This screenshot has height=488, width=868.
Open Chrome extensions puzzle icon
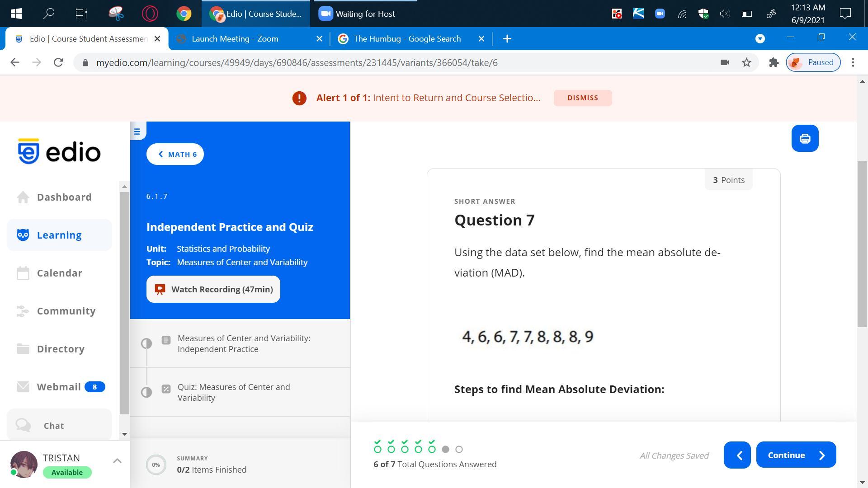click(x=774, y=63)
